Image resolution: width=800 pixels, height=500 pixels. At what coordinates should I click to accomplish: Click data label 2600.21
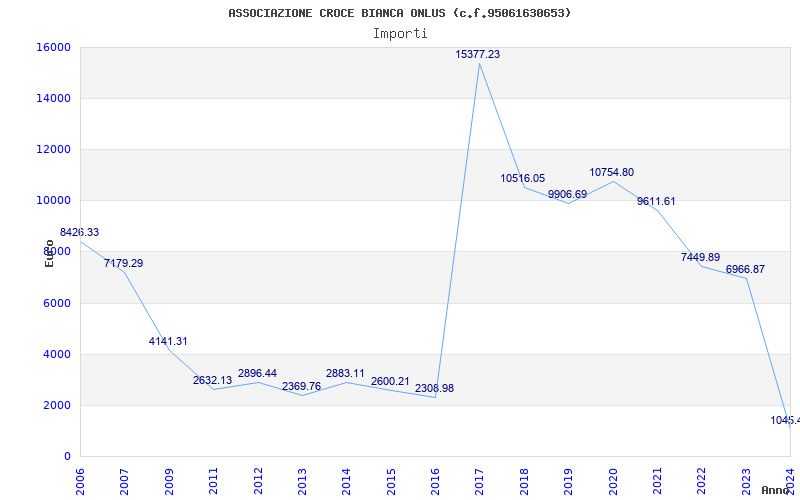click(x=390, y=381)
